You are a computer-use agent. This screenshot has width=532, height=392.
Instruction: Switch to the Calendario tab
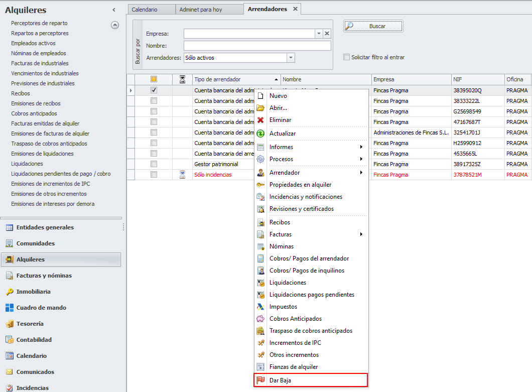[152, 10]
